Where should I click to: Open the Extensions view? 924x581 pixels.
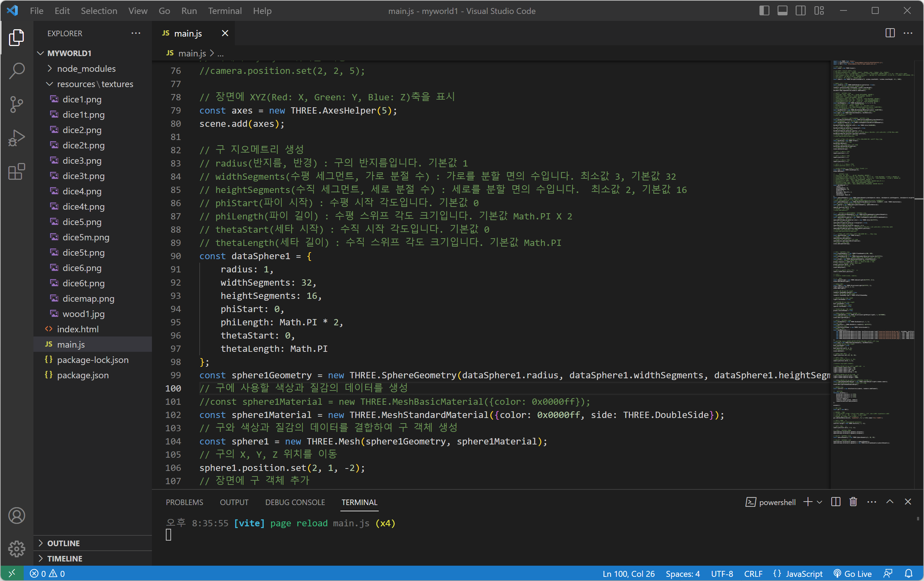pyautogui.click(x=16, y=171)
